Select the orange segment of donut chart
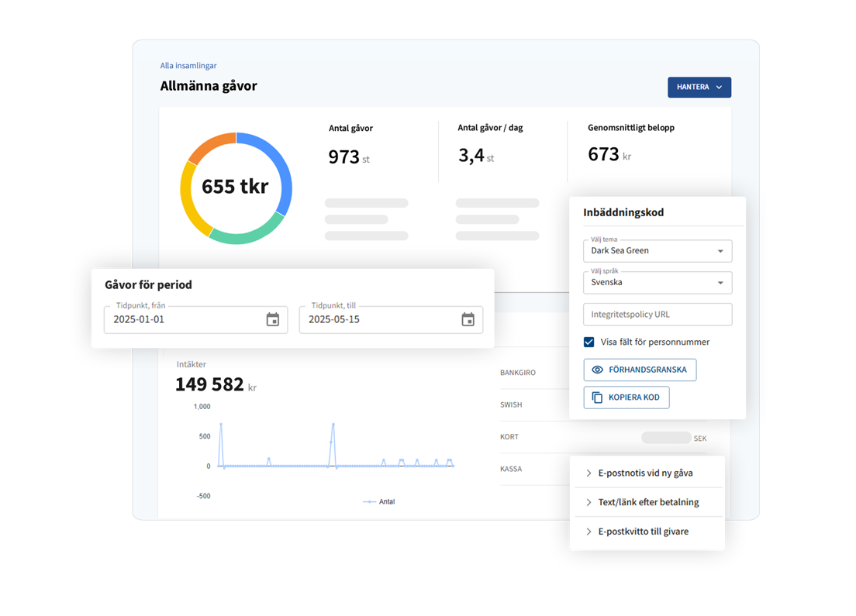This screenshot has width=856, height=616. [209, 145]
